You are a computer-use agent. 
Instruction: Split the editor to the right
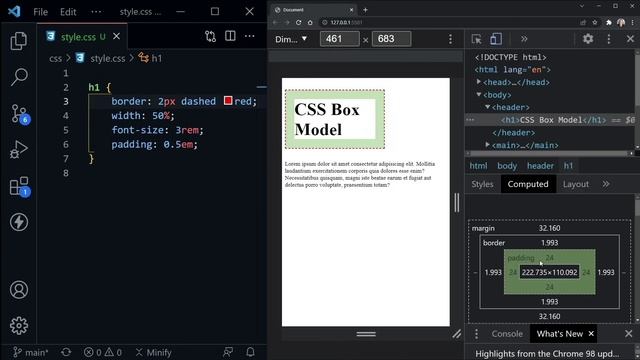pos(230,36)
